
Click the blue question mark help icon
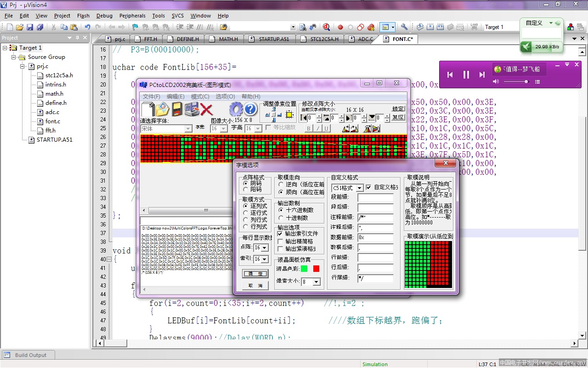(x=250, y=109)
